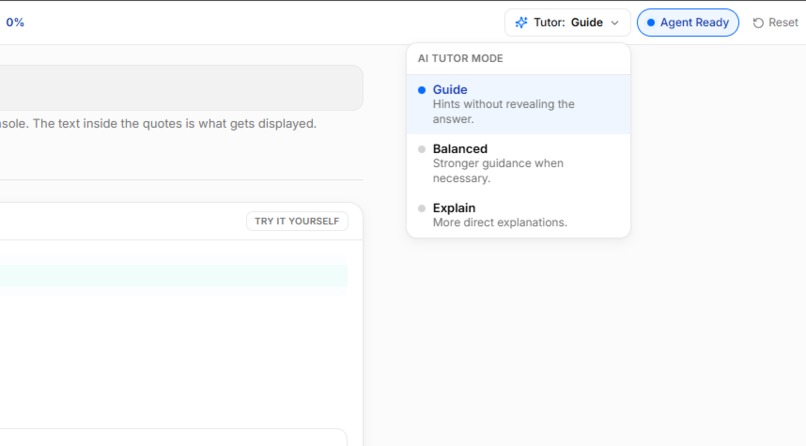Click the Agent Ready button
This screenshot has width=806, height=446.
tap(688, 23)
